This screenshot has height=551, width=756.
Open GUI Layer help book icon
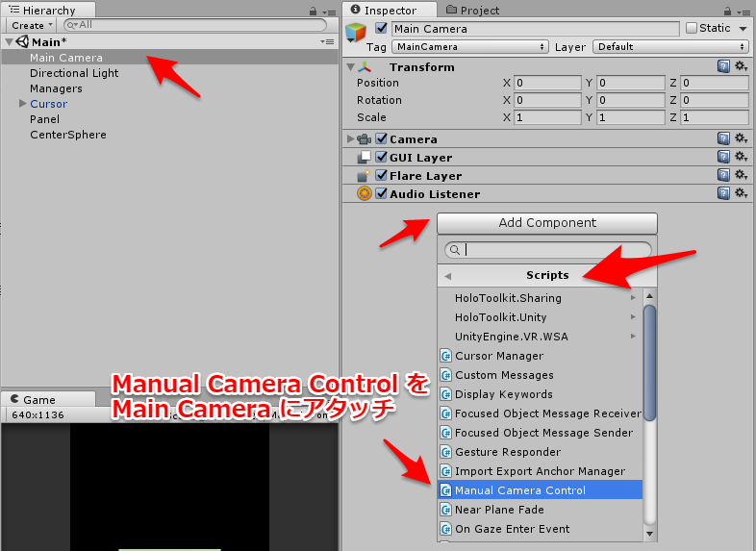point(723,157)
